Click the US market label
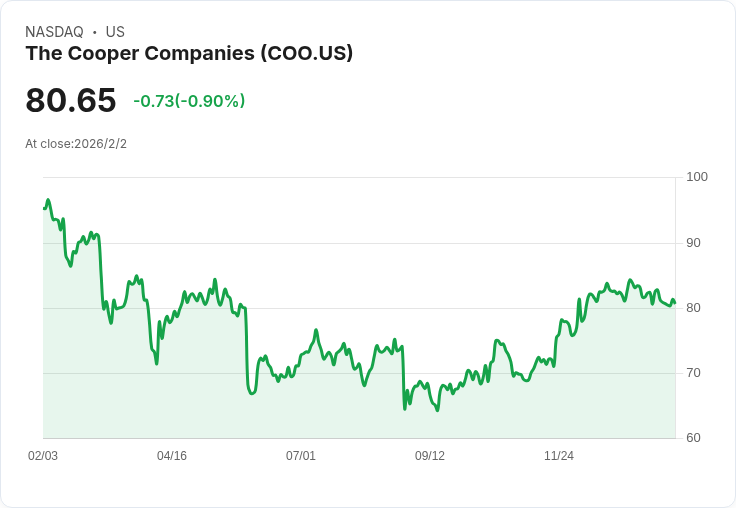The height and width of the screenshot is (508, 736). click(115, 32)
